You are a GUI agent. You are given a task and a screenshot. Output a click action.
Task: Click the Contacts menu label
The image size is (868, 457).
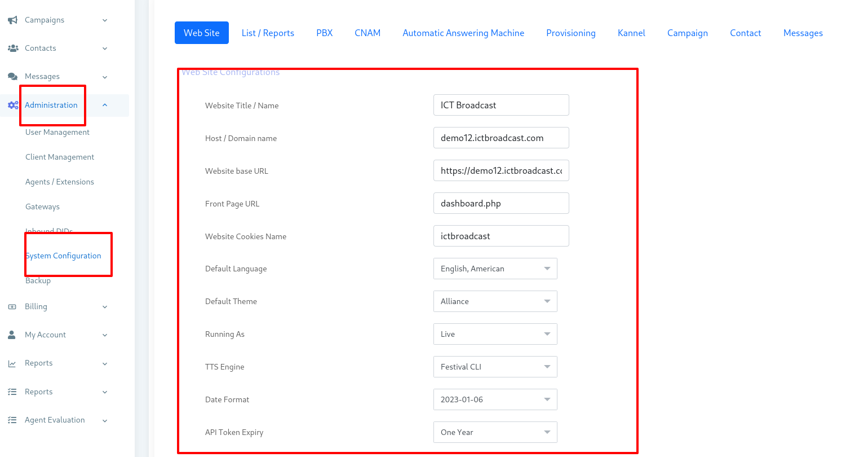(41, 48)
